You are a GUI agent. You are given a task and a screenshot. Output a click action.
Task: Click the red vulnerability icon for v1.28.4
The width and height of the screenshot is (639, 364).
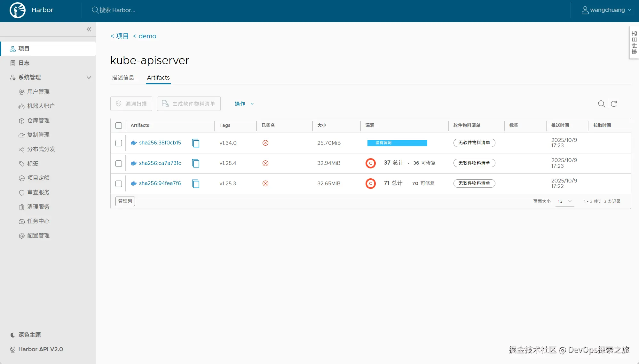(x=370, y=163)
